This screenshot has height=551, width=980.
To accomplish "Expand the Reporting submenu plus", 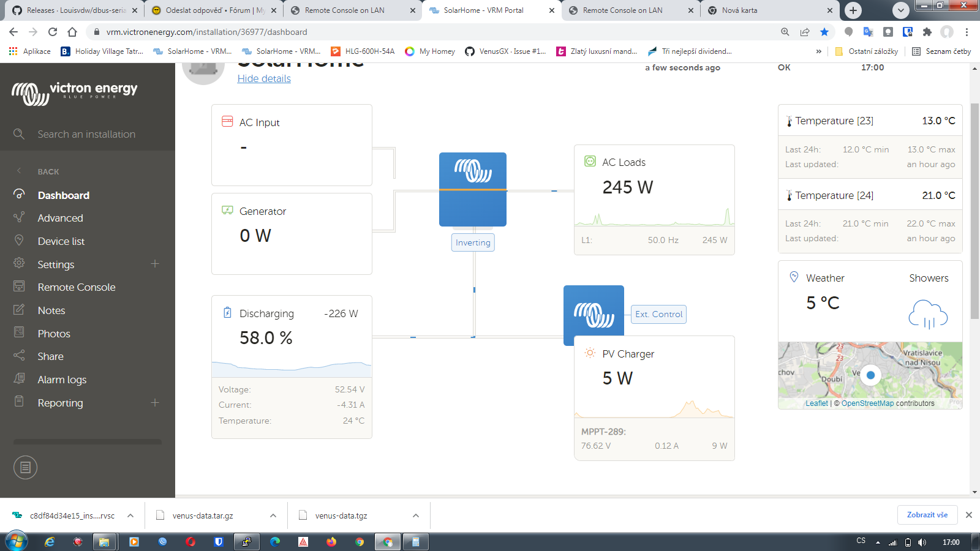I will [155, 403].
